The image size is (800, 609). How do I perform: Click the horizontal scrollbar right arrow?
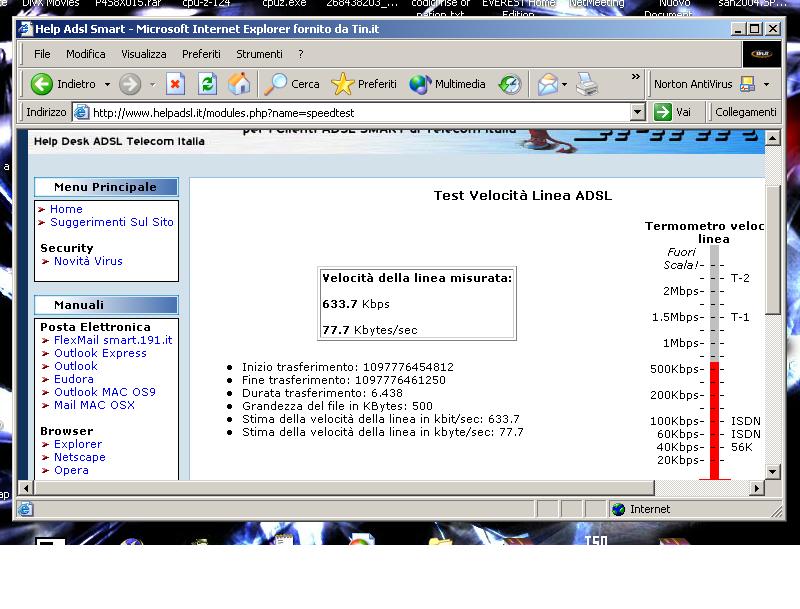coord(757,488)
